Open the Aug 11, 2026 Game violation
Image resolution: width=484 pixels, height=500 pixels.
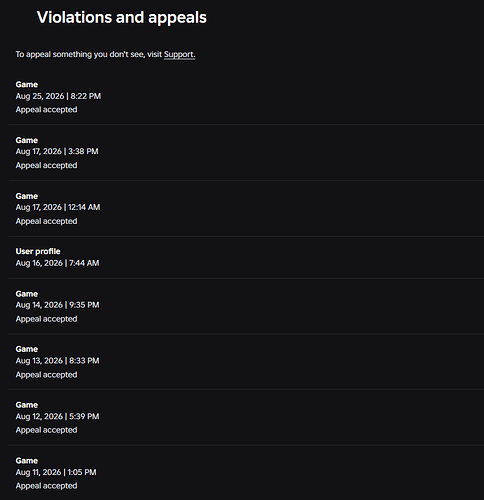(x=246, y=473)
